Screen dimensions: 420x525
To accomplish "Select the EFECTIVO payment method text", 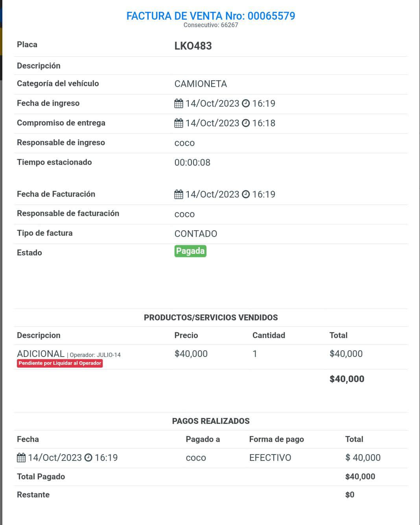I will (270, 458).
